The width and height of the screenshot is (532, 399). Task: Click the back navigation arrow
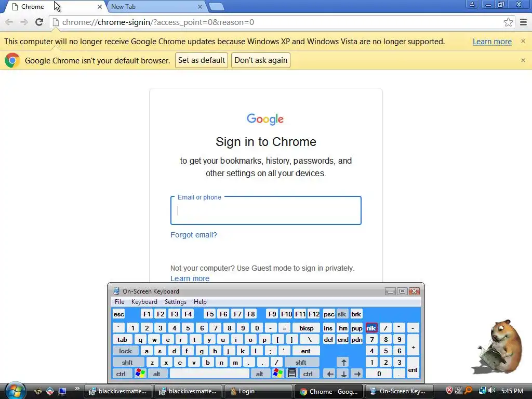point(9,22)
